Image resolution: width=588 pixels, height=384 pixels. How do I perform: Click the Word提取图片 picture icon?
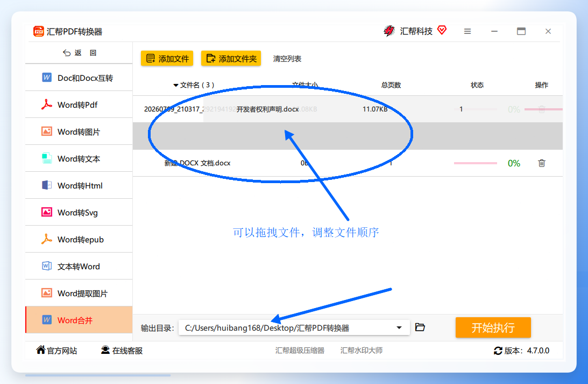point(46,293)
